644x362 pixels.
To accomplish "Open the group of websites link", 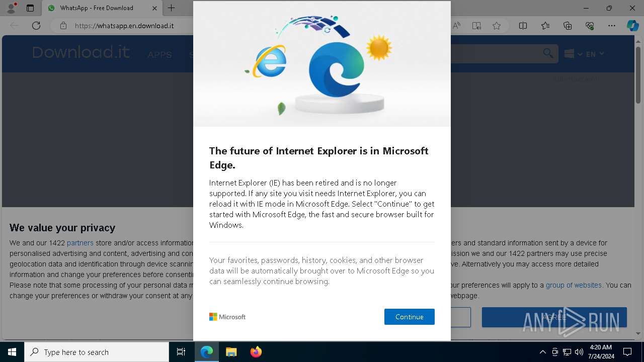I will click(574, 285).
